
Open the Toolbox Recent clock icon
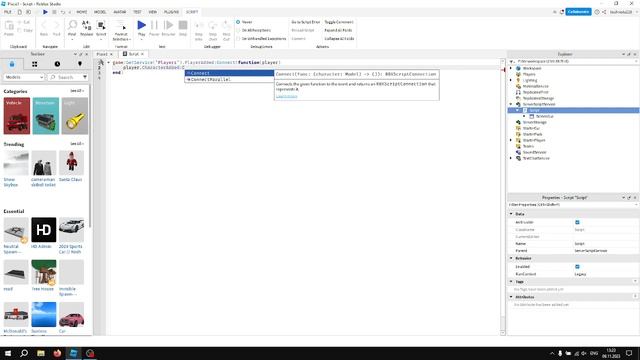tap(57, 64)
